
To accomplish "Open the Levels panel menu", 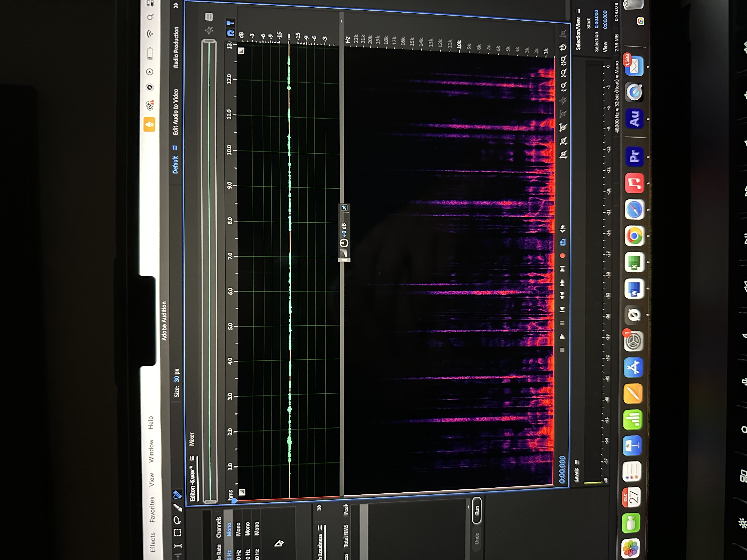I will coord(577,462).
